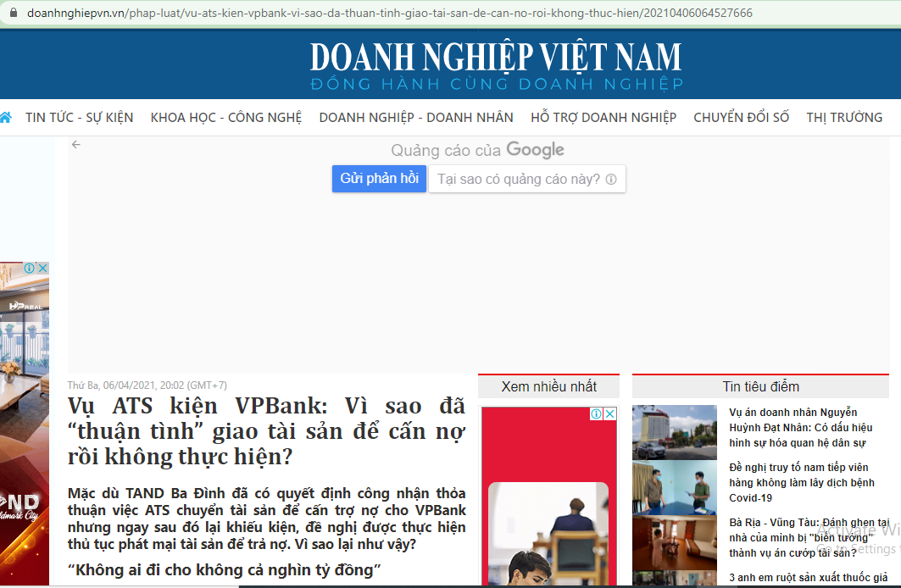
Task: Open article about nam tiếp viên hàng không
Action: coord(802,482)
